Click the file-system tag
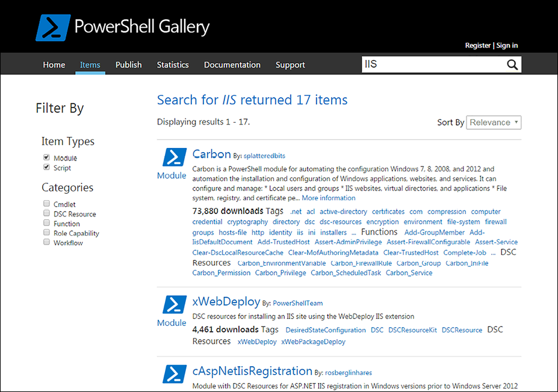Screen dimensions: 558x392 [x=463, y=222]
